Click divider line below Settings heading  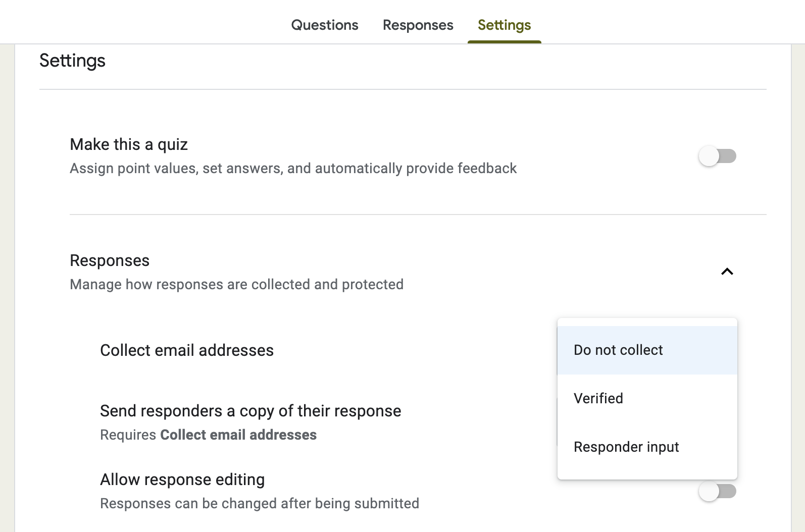[x=403, y=89]
